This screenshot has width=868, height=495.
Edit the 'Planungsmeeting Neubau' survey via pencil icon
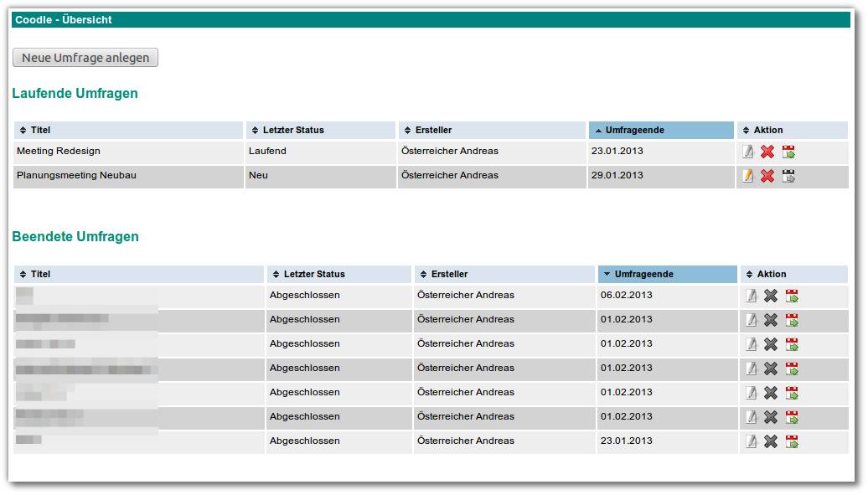click(748, 176)
